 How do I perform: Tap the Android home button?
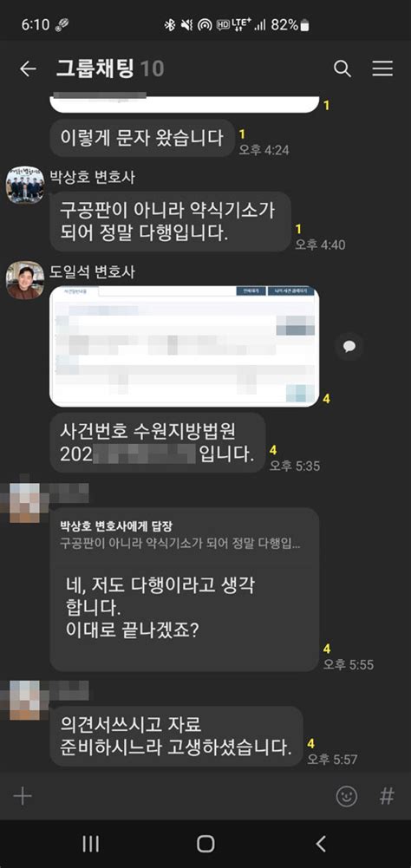pyautogui.click(x=205, y=844)
